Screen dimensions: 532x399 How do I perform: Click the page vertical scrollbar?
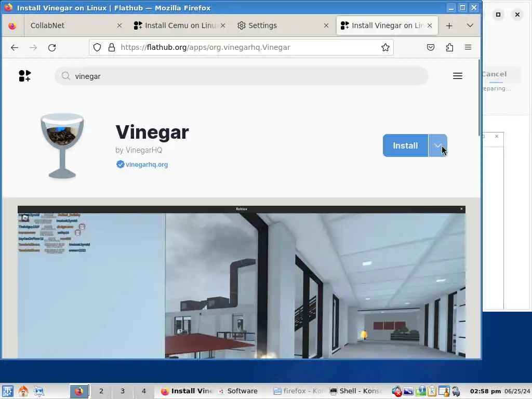point(479,98)
